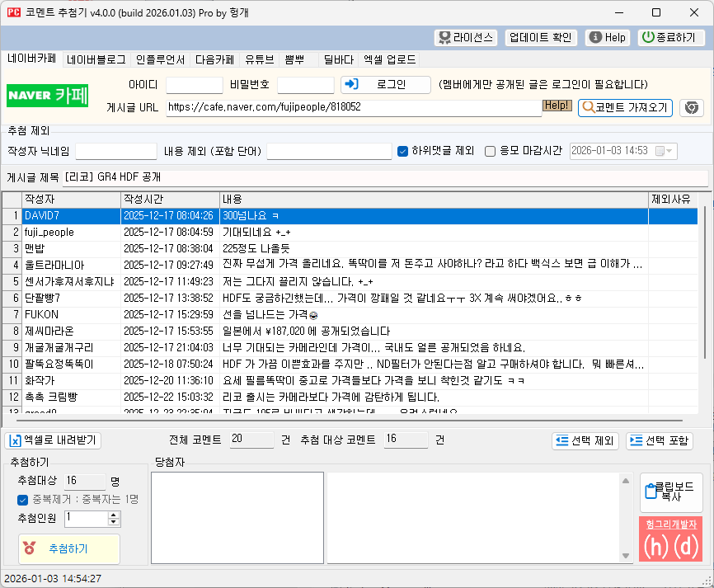The height and width of the screenshot is (588, 714).
Task: Toggle the 중복제거 checkbox
Action: tap(23, 500)
